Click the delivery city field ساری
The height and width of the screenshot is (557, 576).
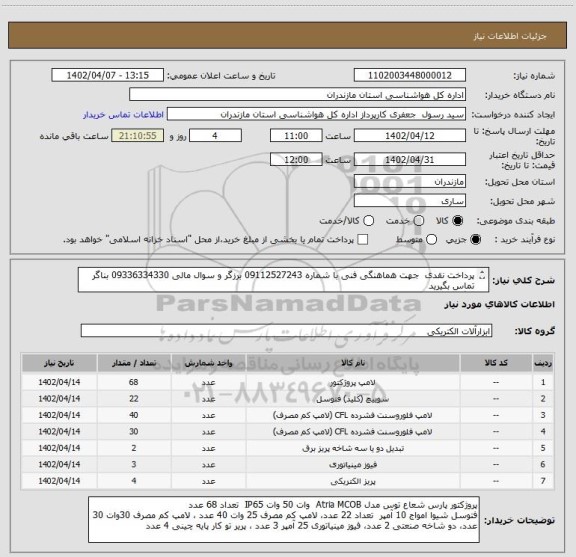coord(410,201)
